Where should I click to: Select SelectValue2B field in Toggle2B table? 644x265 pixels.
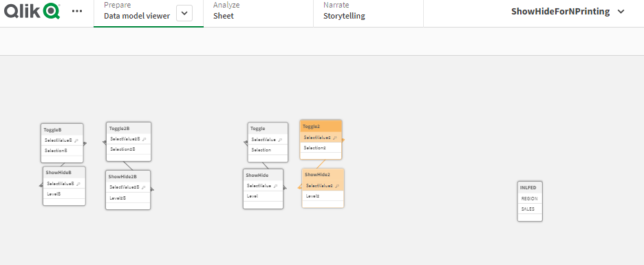point(129,139)
